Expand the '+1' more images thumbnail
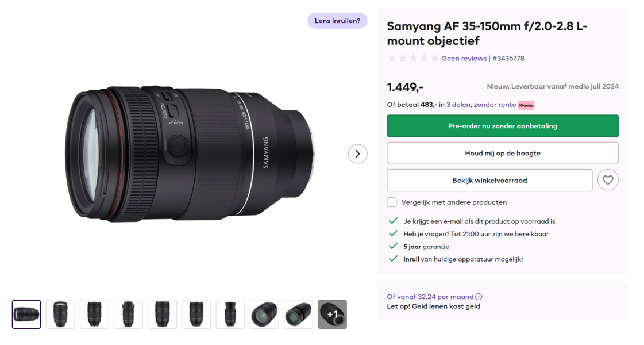The width and height of the screenshot is (644, 345). coord(332,315)
